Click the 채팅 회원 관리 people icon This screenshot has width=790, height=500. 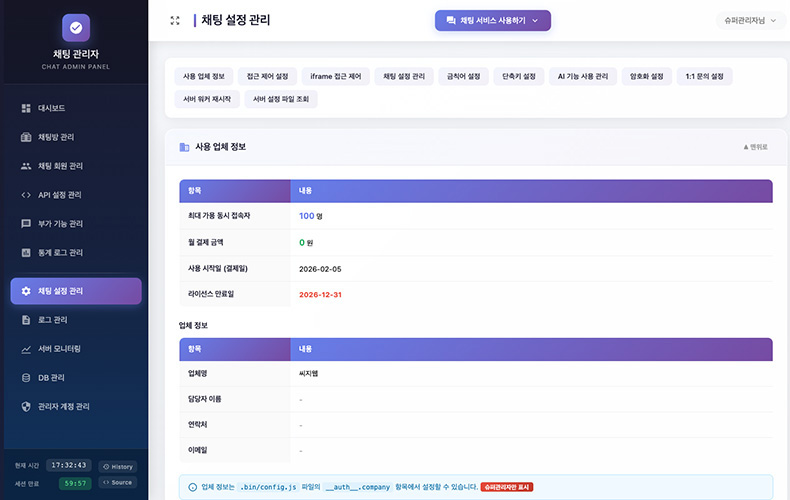(x=26, y=166)
